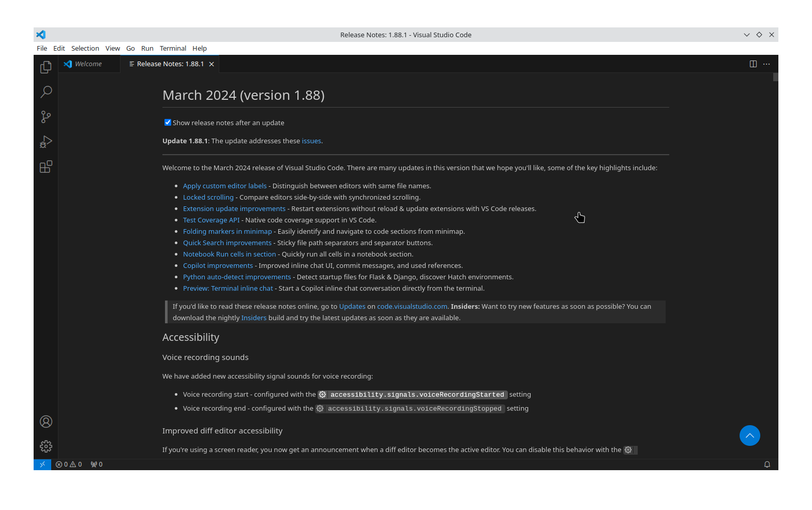Viewport: 812px width, 510px height.
Task: Click the scroll to top round button
Action: coord(749,436)
